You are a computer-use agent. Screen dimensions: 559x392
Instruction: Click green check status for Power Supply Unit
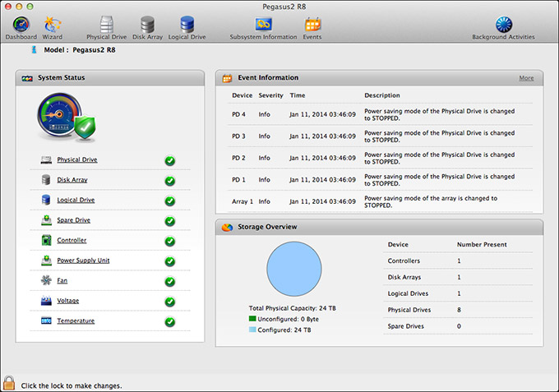click(170, 261)
